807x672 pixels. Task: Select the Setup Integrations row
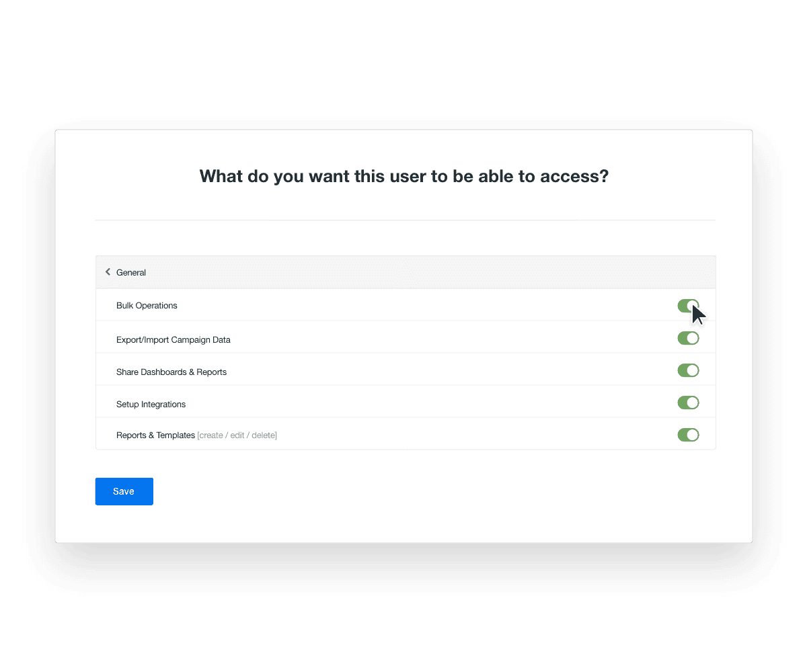pyautogui.click(x=151, y=404)
